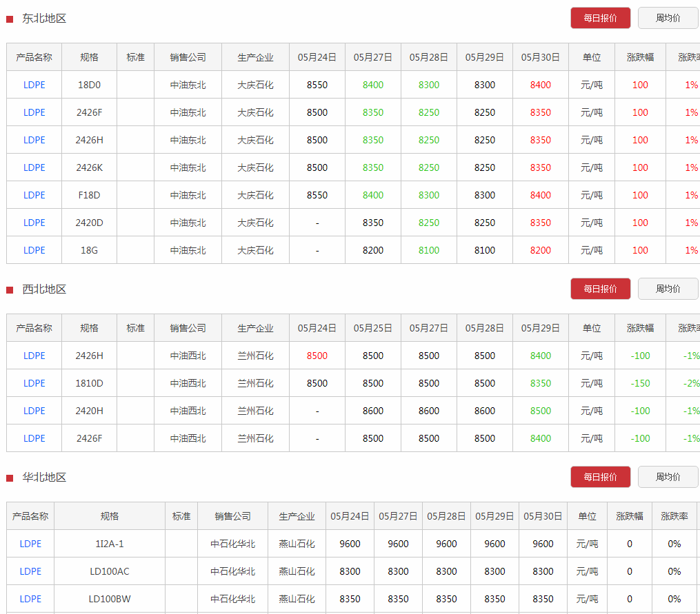Open LDPE link in F18D row
Image resolution: width=700 pixels, height=614 pixels.
point(34,196)
